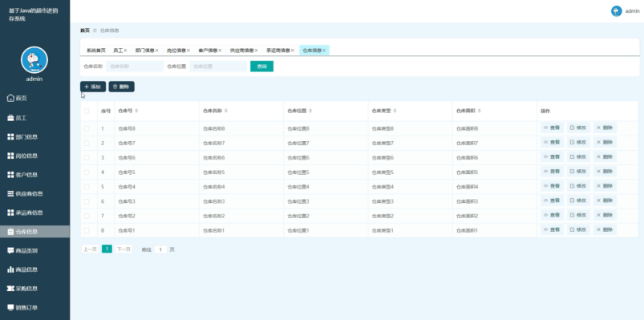Viewport: 644px width, 320px height.
Task: Switch to the 客户信息 tab
Action: pos(208,51)
